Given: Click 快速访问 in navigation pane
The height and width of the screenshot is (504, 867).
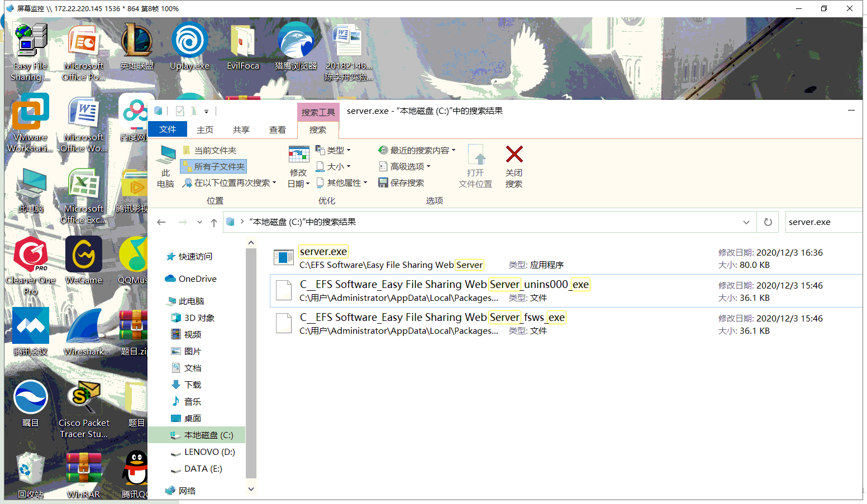Looking at the screenshot, I should coord(190,257).
